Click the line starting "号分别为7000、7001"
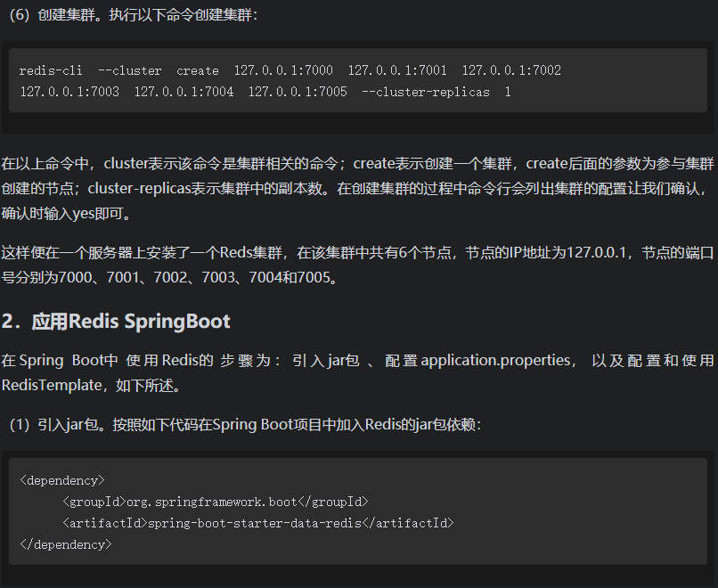Image resolution: width=718 pixels, height=588 pixels. (170, 277)
